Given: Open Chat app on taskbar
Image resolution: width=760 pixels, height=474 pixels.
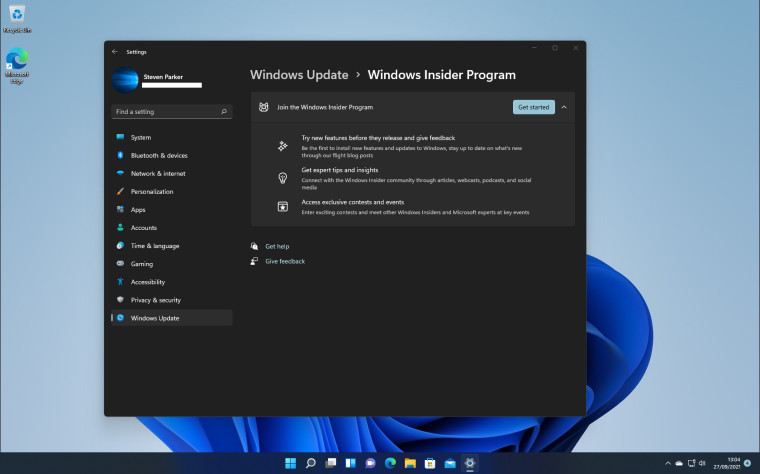Looking at the screenshot, I should (x=370, y=463).
